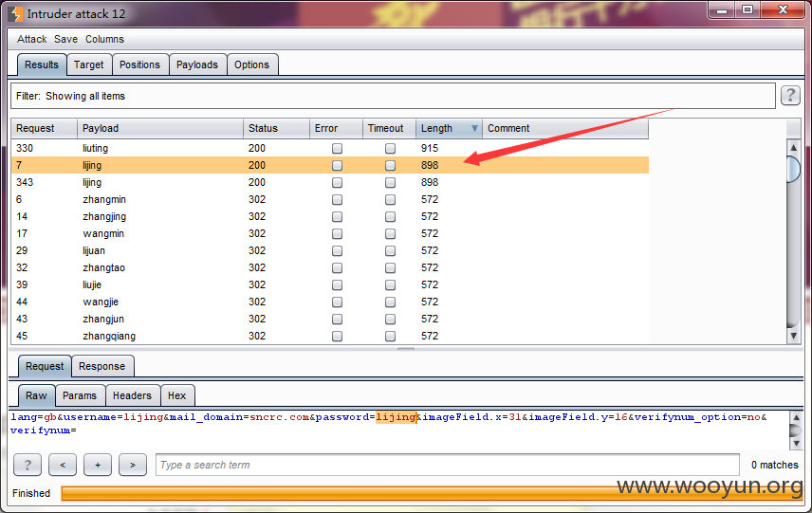Click results table scroll up arrow
812x513 pixels.
pos(793,148)
